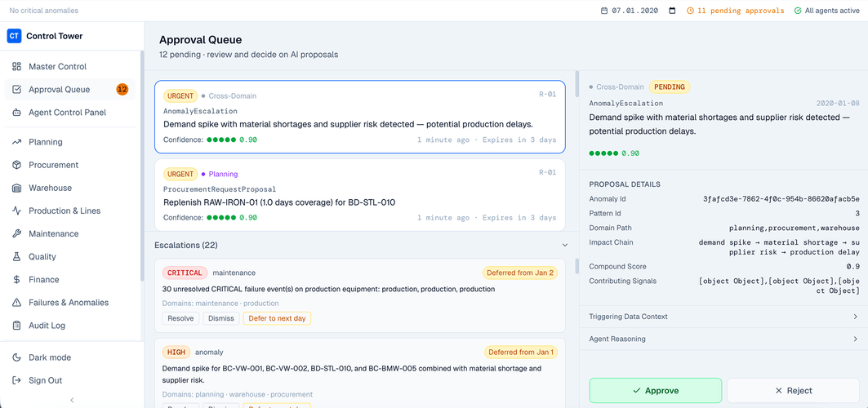Click the Deferred from Jan 2 badge
The image size is (868, 408).
point(520,273)
